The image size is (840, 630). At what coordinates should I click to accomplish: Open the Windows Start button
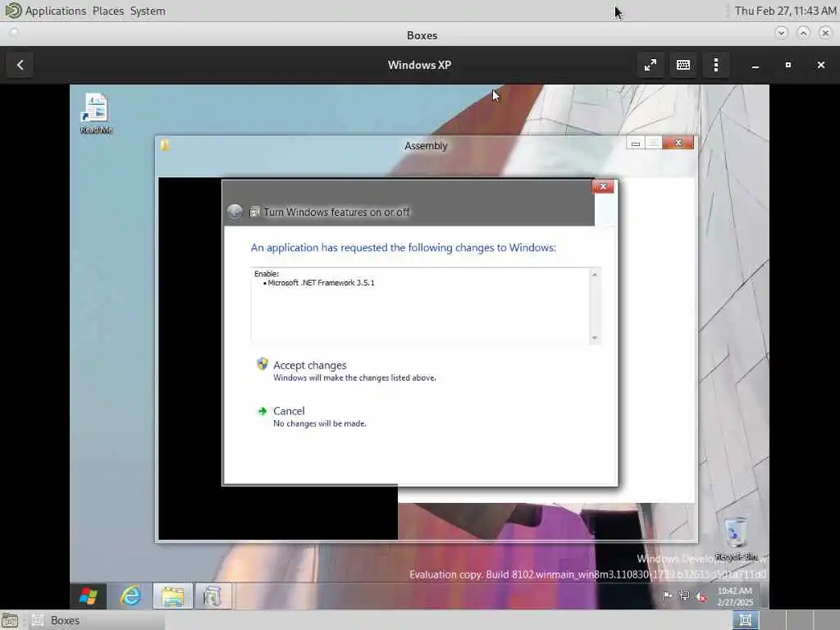89,596
